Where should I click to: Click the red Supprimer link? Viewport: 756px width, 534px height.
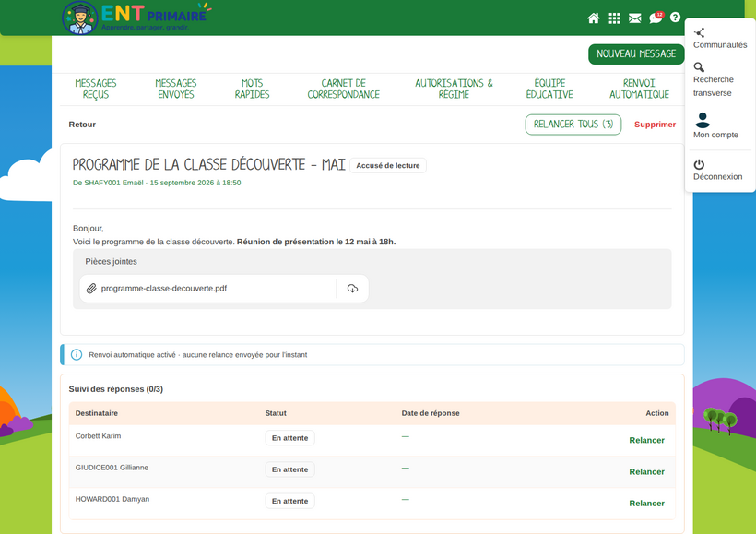[x=655, y=125]
